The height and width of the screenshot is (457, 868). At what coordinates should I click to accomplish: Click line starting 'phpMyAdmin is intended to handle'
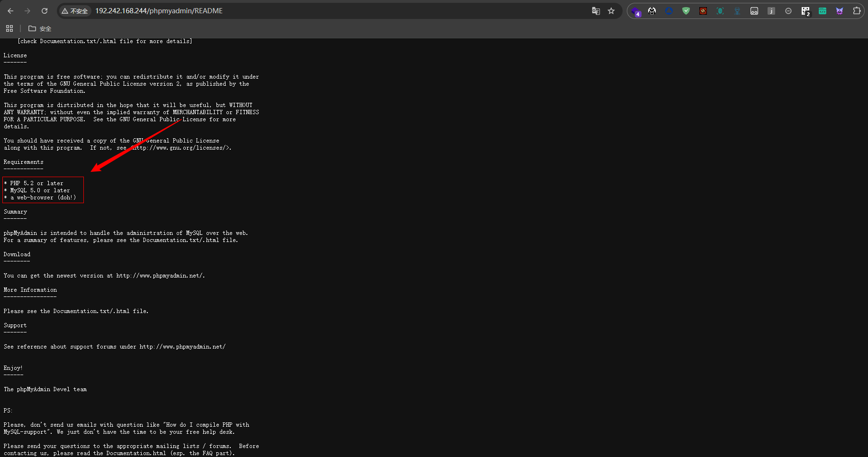(x=126, y=233)
